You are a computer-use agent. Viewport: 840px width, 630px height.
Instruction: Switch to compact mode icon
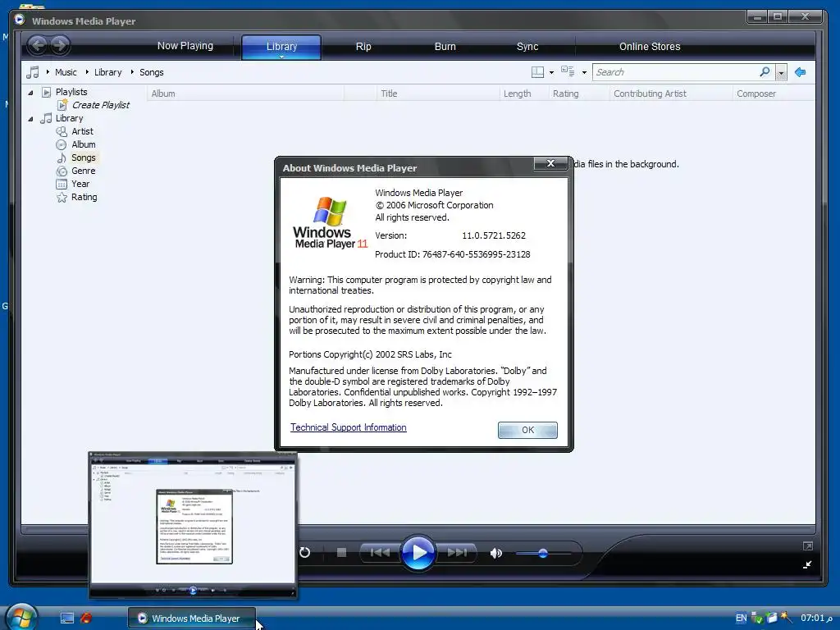(x=808, y=564)
